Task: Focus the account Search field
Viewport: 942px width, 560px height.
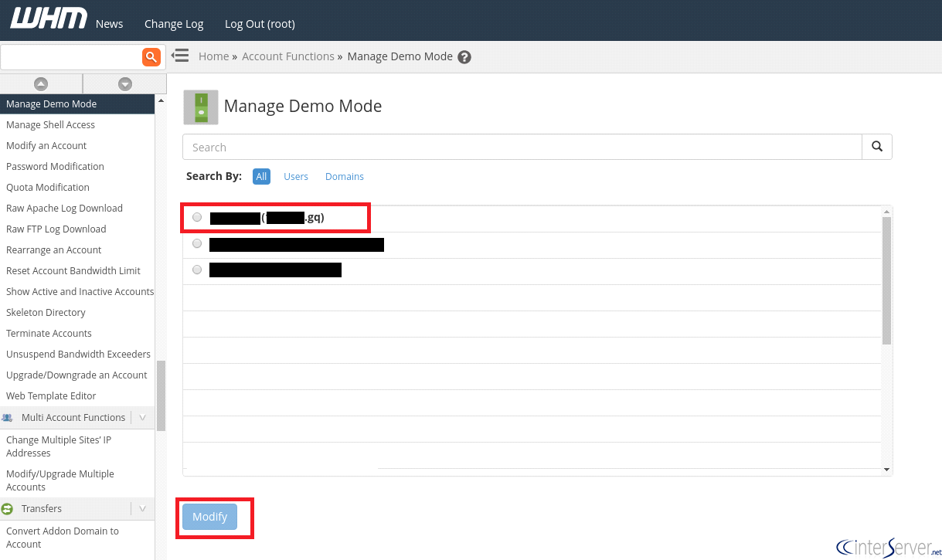Action: point(522,147)
